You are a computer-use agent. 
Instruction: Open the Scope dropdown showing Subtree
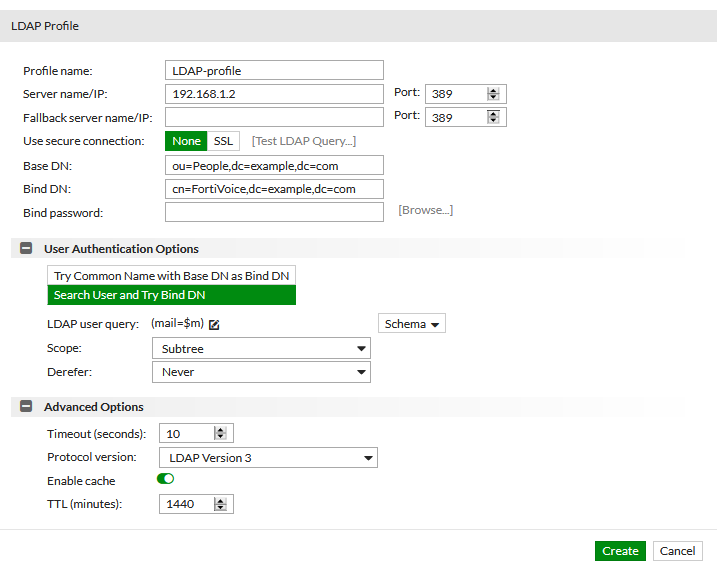(x=261, y=348)
